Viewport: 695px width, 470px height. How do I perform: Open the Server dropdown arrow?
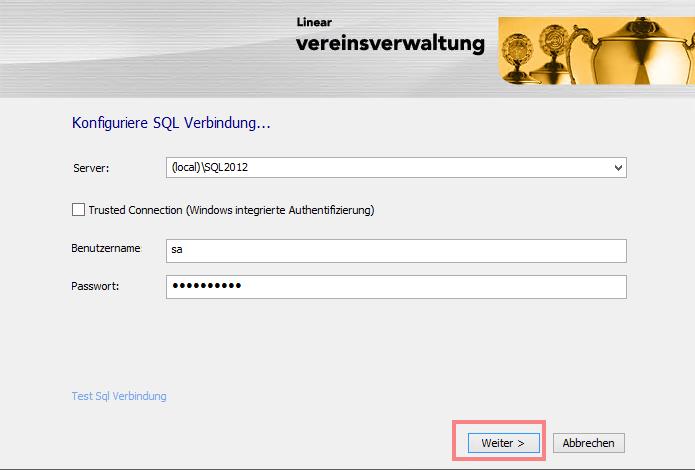pyautogui.click(x=618, y=168)
